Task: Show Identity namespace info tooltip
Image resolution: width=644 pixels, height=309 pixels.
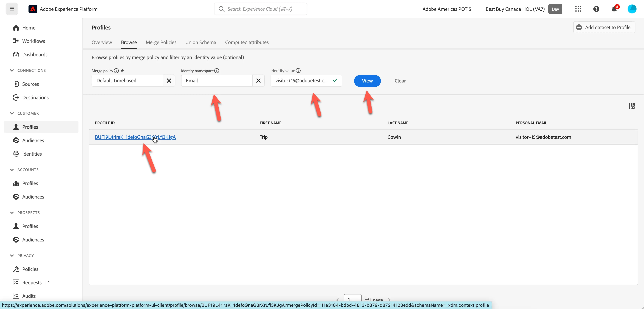Action: [217, 71]
